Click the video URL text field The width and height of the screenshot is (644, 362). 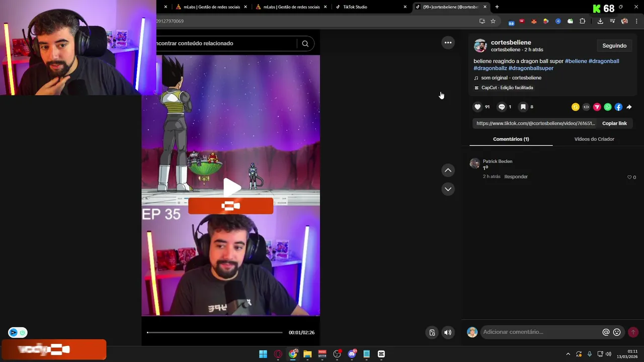click(535, 123)
